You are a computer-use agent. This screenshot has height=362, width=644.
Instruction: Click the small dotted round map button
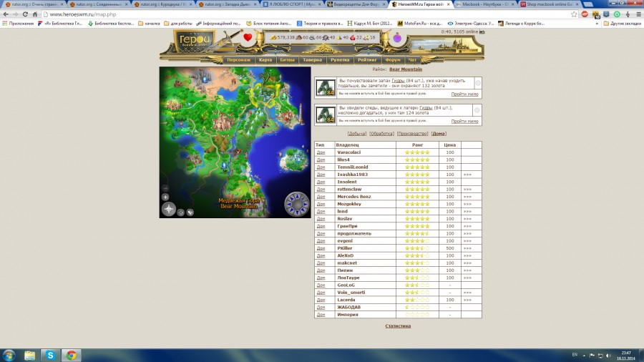(181, 212)
